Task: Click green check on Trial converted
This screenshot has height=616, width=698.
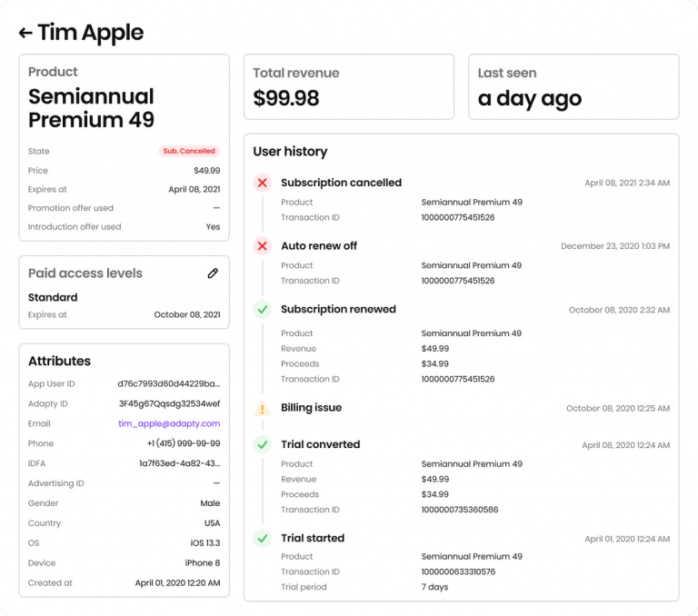Action: pyautogui.click(x=263, y=445)
